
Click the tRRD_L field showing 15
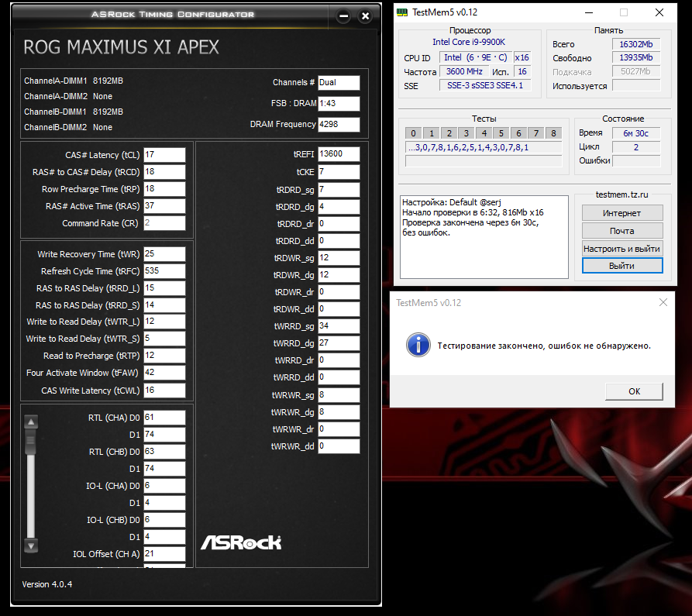tap(164, 288)
